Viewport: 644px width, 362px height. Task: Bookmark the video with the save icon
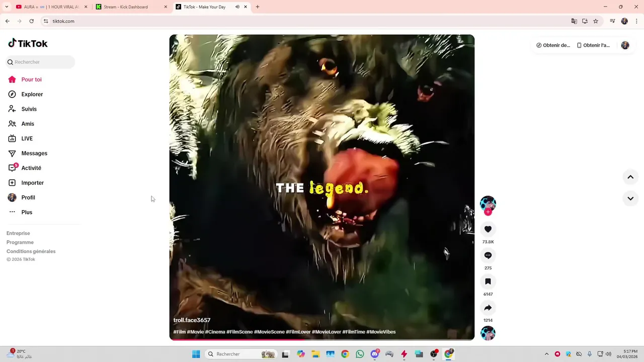[x=488, y=282]
